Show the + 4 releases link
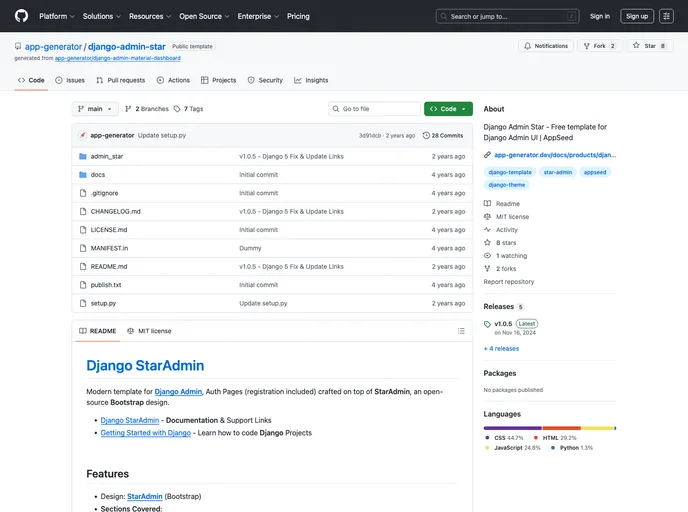The width and height of the screenshot is (688, 512). point(501,348)
